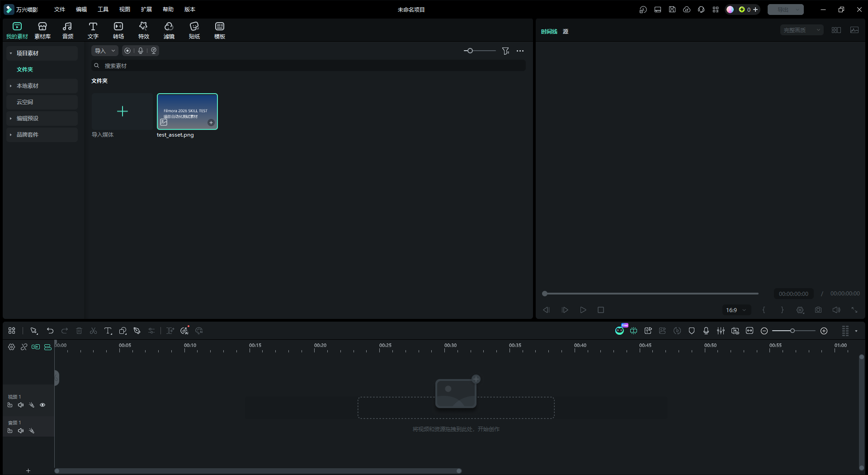The width and height of the screenshot is (868, 475).
Task: Open the 转场 transitions panel
Action: 118,30
